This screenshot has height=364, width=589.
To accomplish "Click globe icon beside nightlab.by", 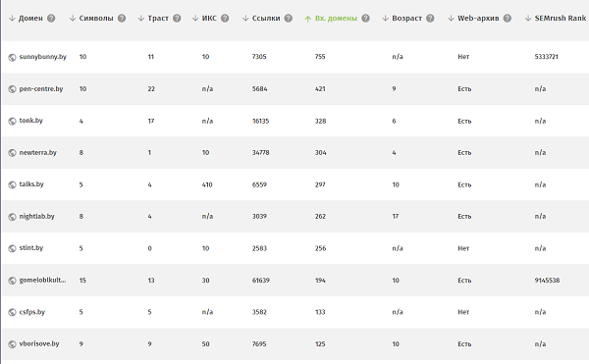I will tap(12, 217).
